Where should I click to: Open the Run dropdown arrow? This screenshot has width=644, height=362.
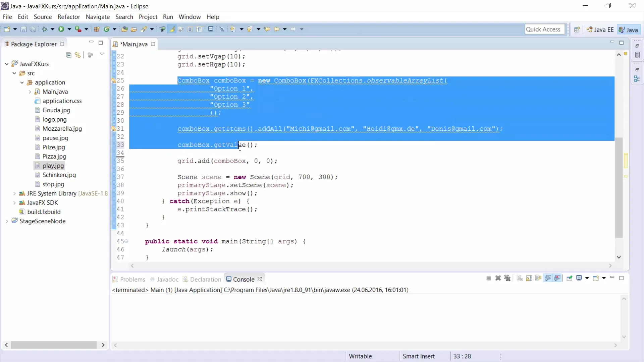tap(69, 29)
